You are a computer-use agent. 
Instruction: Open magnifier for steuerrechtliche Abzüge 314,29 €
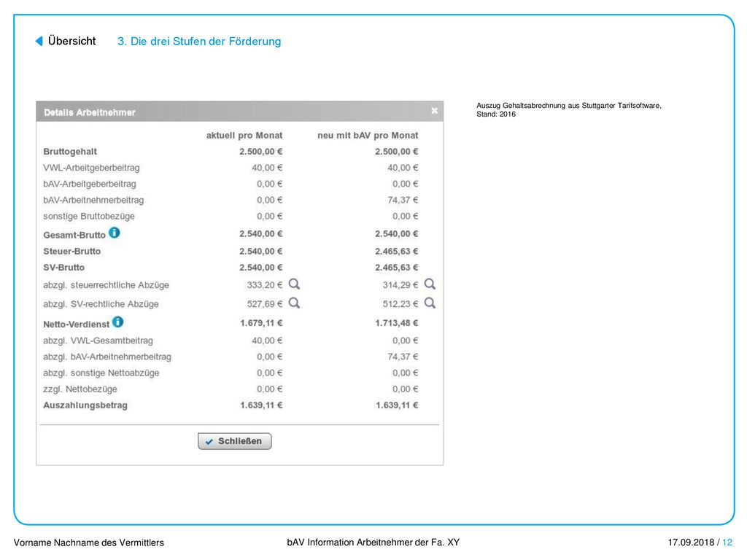(430, 284)
